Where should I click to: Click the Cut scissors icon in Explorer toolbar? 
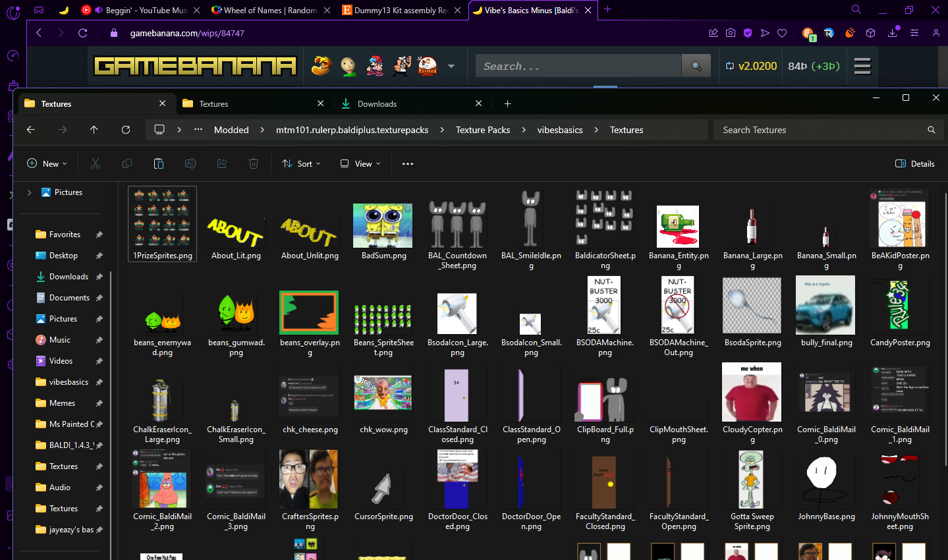tap(96, 163)
